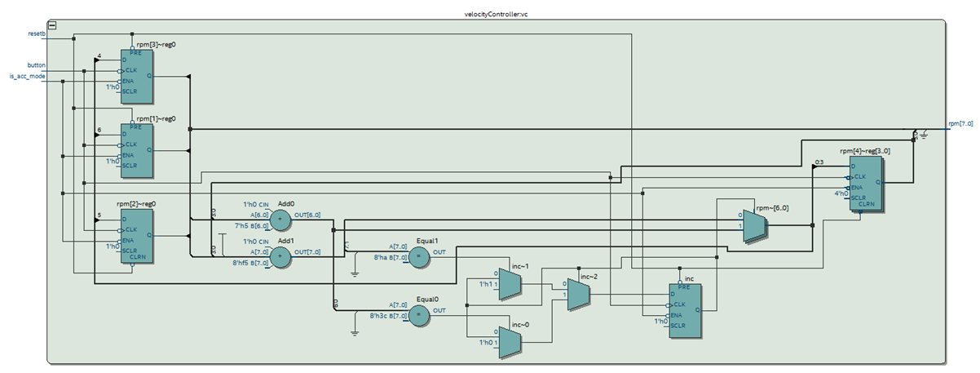This screenshot has height=373, width=980.
Task: Click the inc~1 multiplexer
Action: coord(509,284)
